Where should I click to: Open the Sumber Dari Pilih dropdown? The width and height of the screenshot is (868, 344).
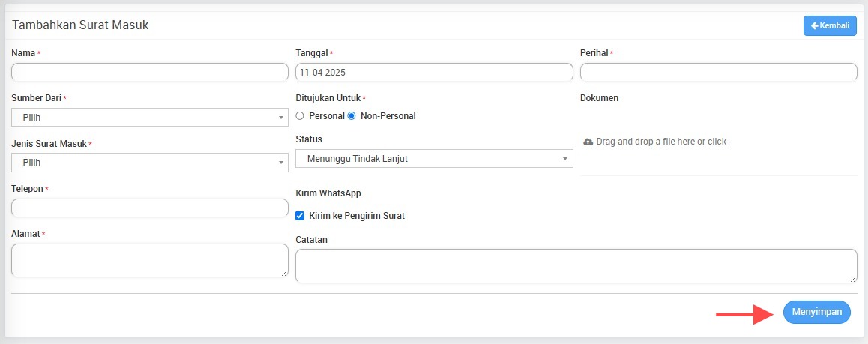pos(149,117)
